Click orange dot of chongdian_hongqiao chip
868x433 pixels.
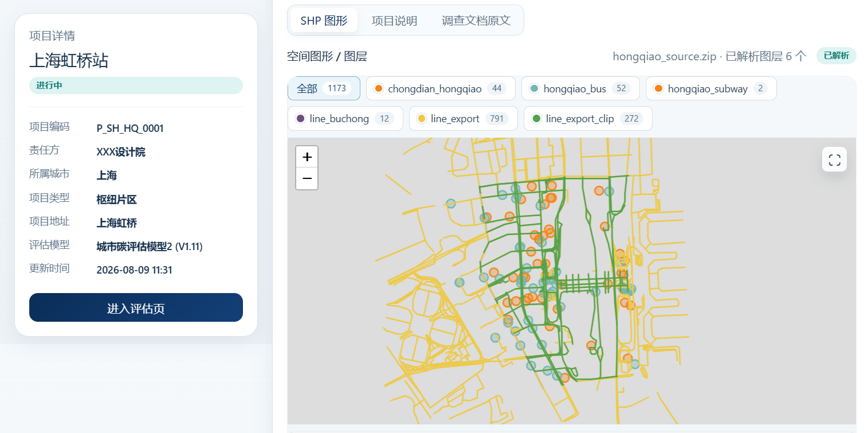click(378, 88)
